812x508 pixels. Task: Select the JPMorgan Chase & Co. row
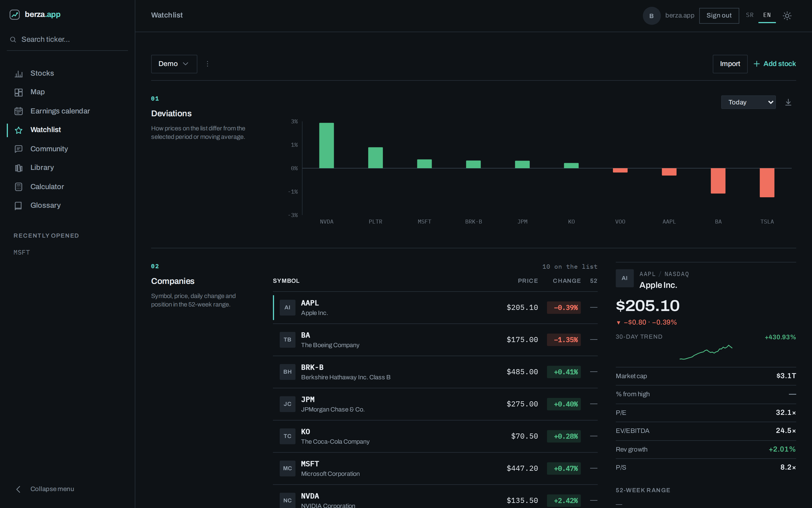[x=435, y=404]
